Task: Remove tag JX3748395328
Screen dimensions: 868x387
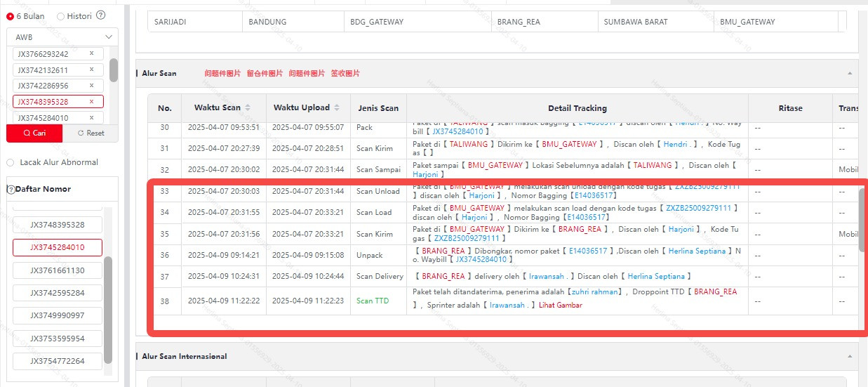Action: point(91,102)
